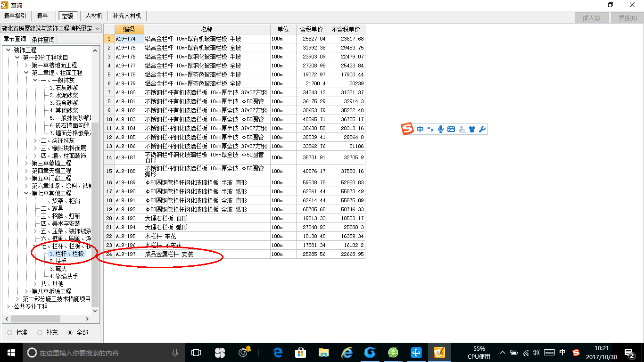This screenshot has height=362, width=644.
Task: Click the Sogou S logo on floating IME bar
Action: pyautogui.click(x=407, y=129)
